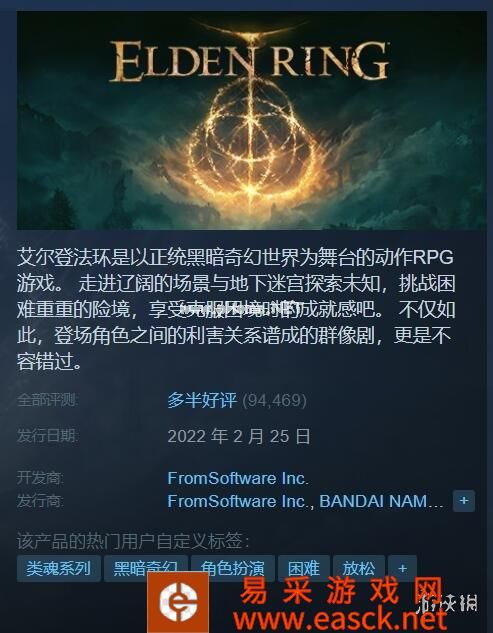Click the orange easck site logo icon

[x=178, y=602]
